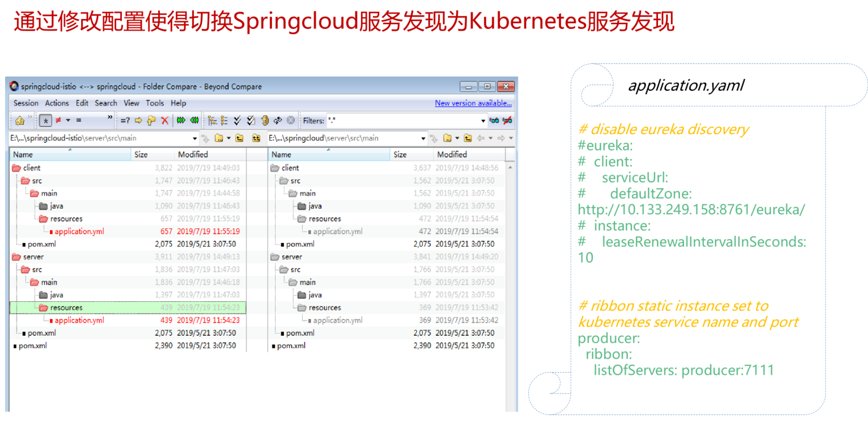Open the Home sessions icon
This screenshot has height=427, width=868.
pyautogui.click(x=20, y=121)
